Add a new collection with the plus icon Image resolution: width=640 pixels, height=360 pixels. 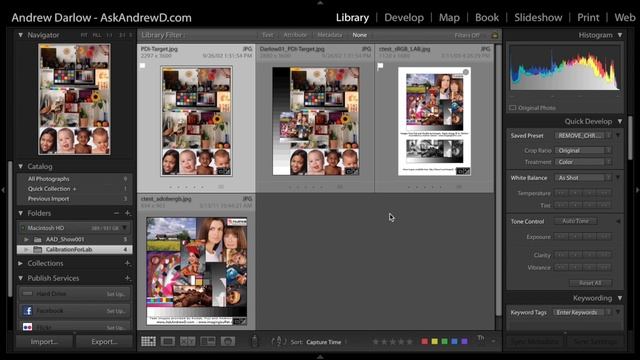coord(128,263)
